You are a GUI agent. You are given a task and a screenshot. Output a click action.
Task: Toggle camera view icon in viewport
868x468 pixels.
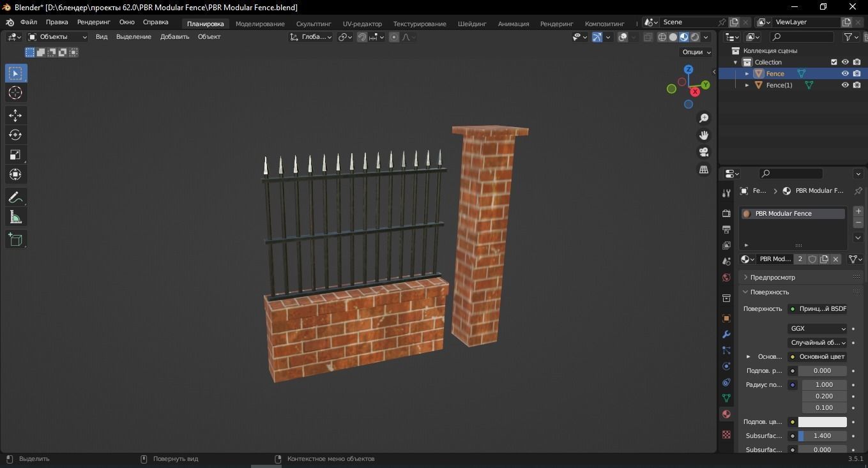click(704, 152)
